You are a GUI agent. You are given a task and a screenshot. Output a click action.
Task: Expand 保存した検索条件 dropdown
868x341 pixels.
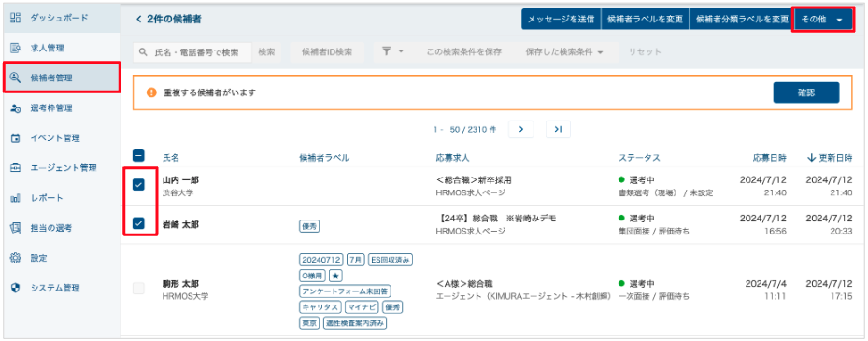(564, 52)
